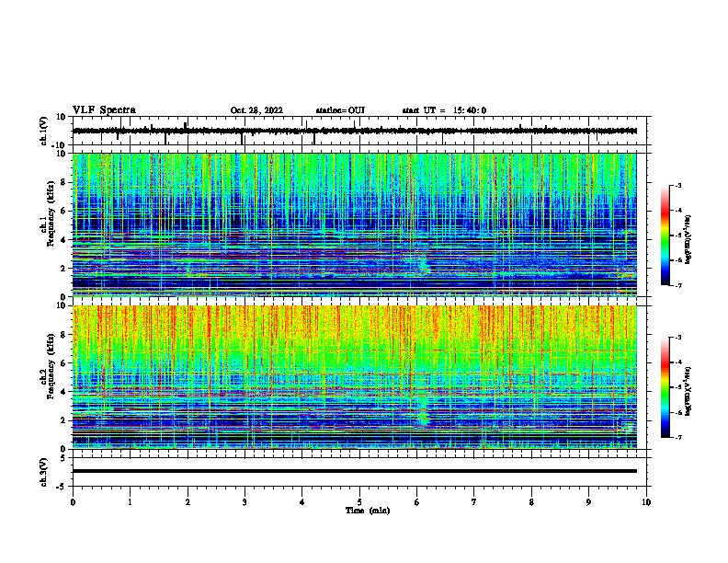Click time axis tick label 10
Viewport: 728px width, 563px height.
coord(646,502)
